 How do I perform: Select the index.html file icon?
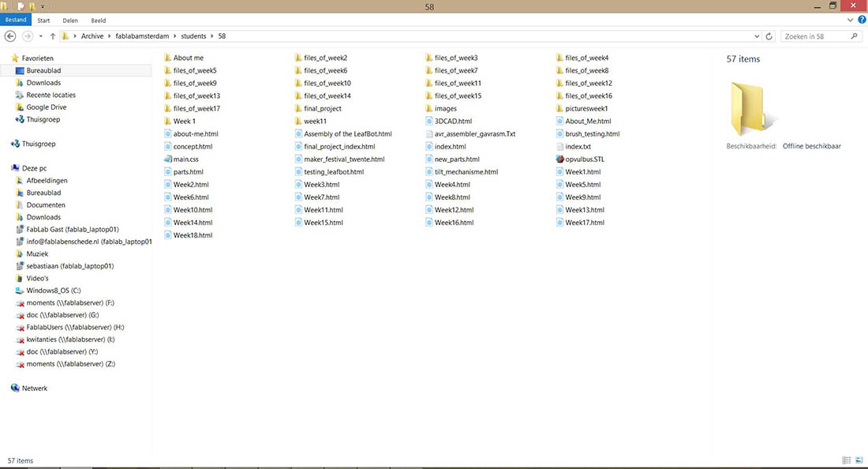tap(429, 146)
